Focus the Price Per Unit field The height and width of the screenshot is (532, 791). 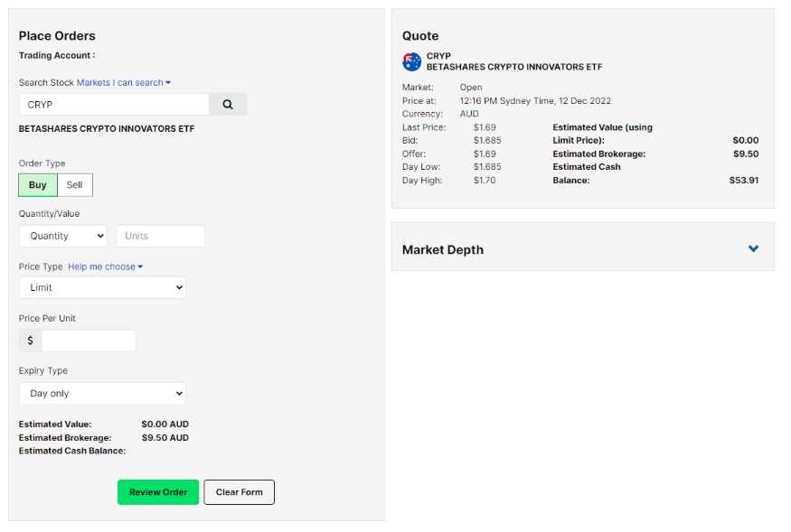[89, 341]
